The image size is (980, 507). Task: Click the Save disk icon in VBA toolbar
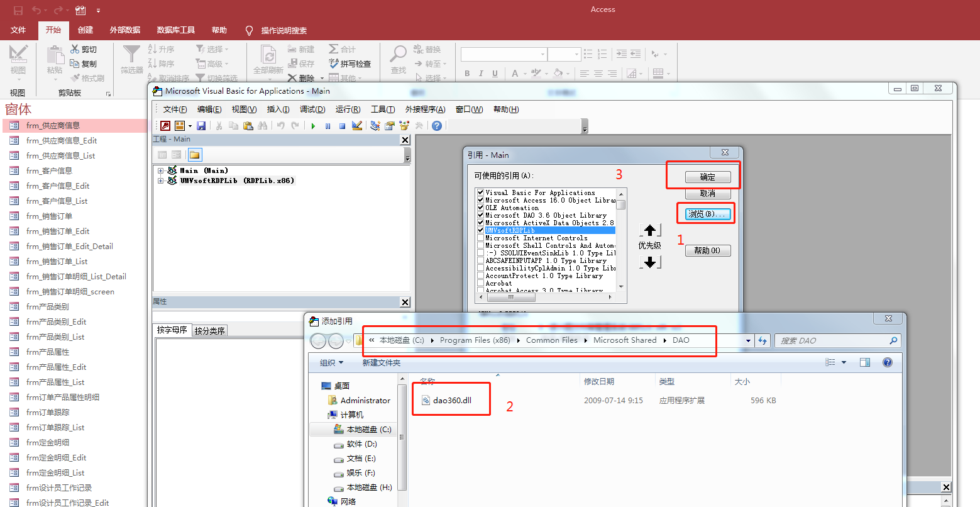(201, 126)
